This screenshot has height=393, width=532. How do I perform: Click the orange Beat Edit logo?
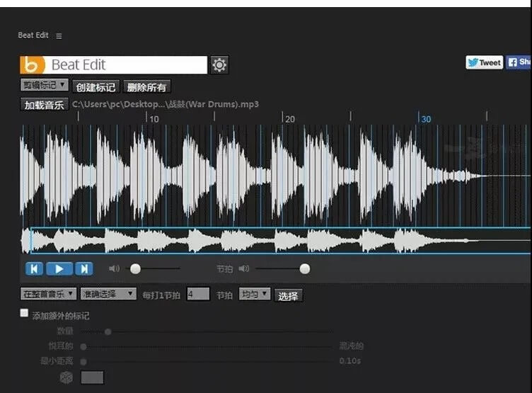33,64
